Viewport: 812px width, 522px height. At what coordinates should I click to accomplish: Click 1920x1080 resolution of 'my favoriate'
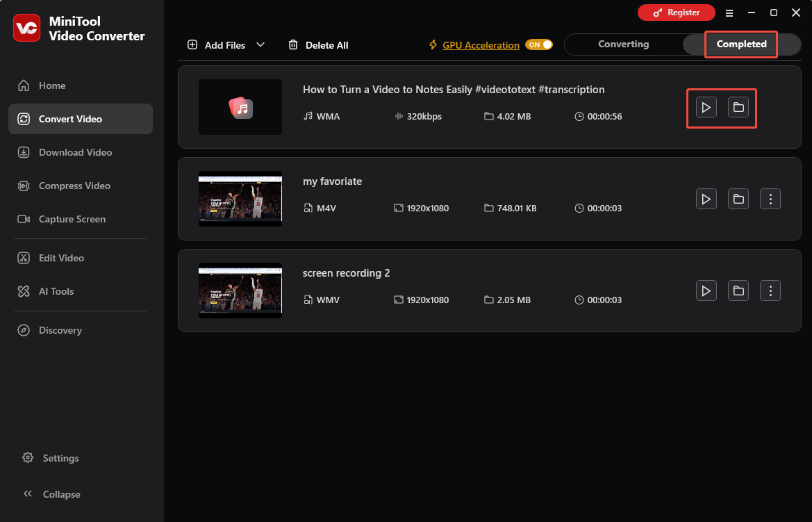coord(427,209)
